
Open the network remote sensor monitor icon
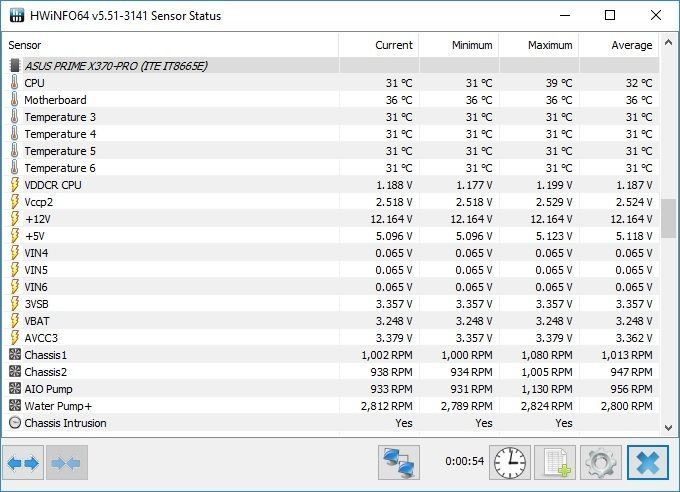coord(399,462)
